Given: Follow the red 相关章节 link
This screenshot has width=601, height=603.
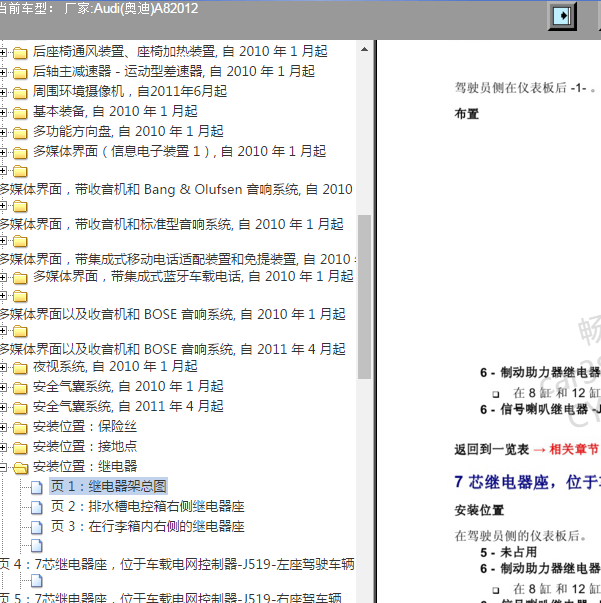Looking at the screenshot, I should [x=574, y=449].
